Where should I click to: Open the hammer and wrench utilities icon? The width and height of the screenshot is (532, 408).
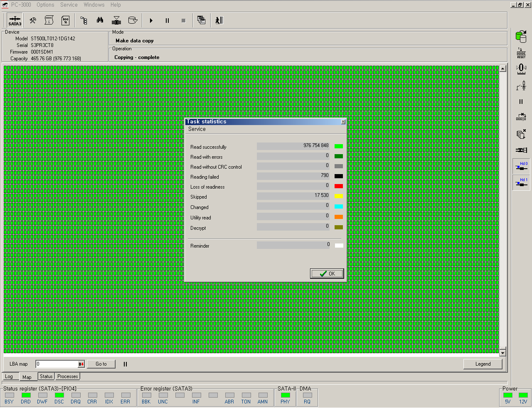pos(33,20)
